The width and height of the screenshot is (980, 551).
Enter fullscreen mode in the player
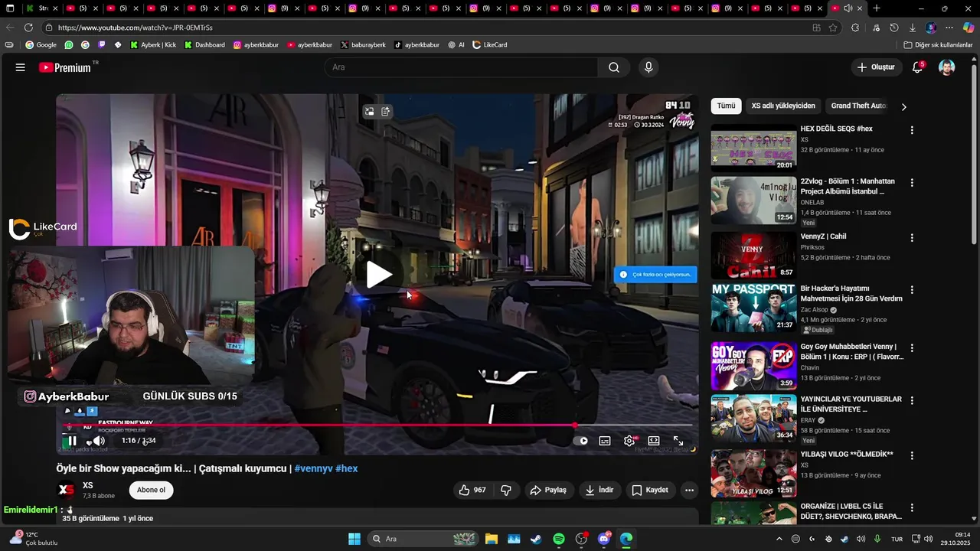[678, 441]
